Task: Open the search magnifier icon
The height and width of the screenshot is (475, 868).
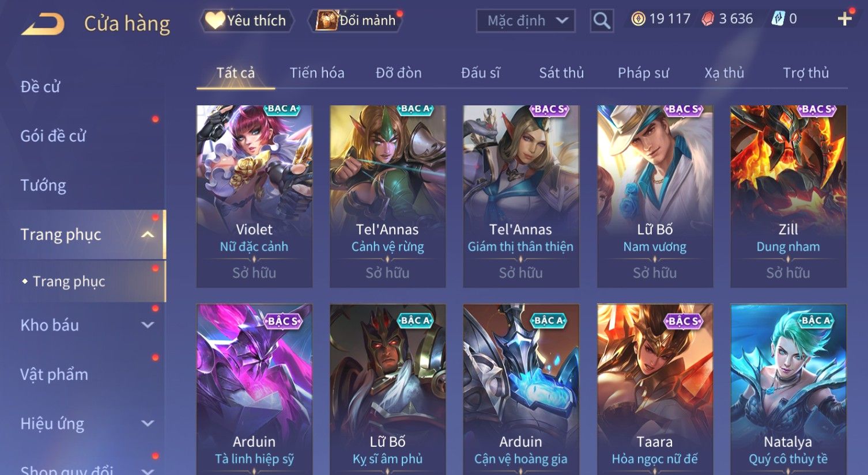Action: pyautogui.click(x=602, y=21)
